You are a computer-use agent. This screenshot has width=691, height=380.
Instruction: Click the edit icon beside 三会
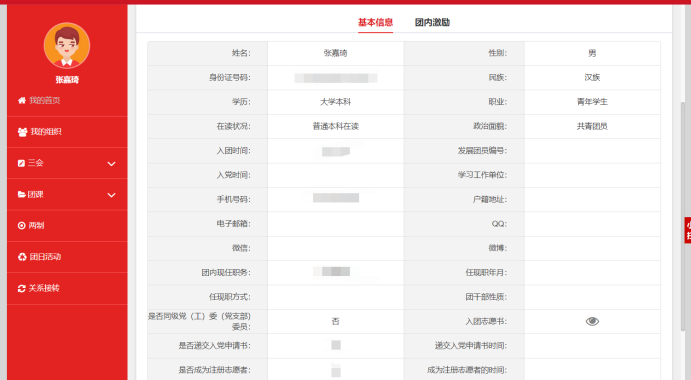[21, 163]
